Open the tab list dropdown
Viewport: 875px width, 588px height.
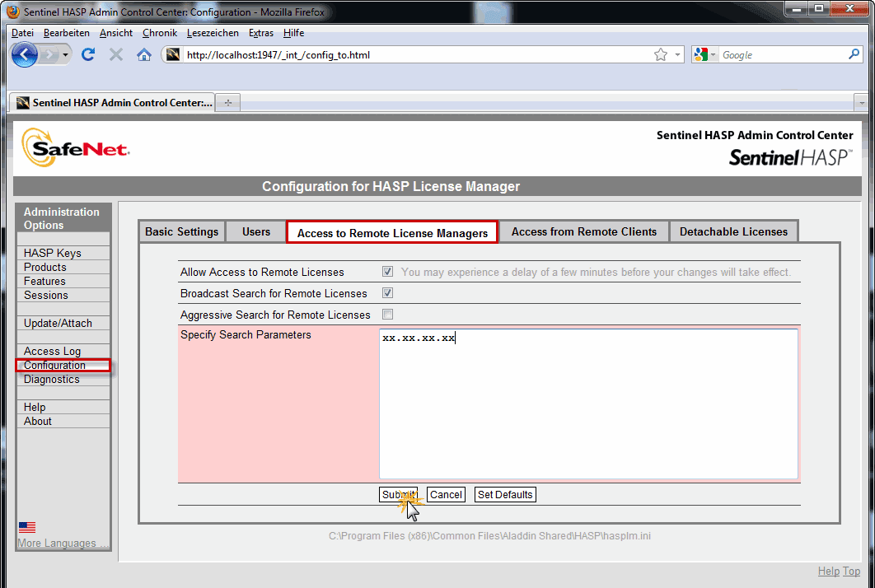coord(862,102)
